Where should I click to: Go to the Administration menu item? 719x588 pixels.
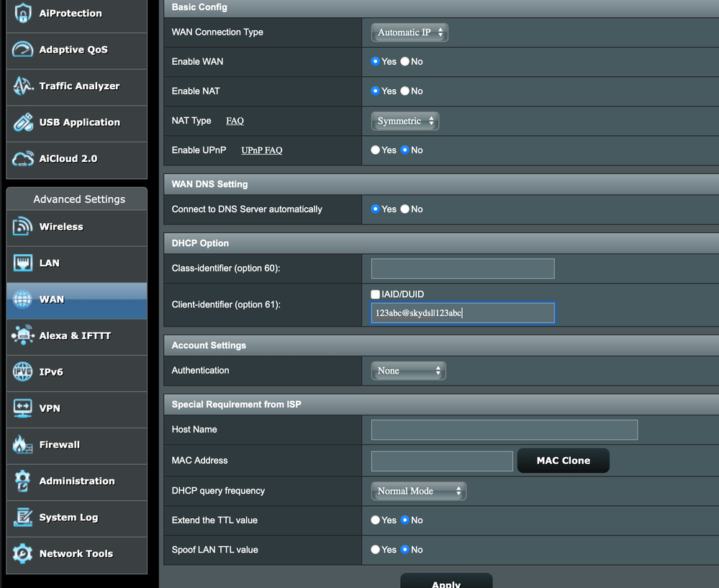click(76, 481)
